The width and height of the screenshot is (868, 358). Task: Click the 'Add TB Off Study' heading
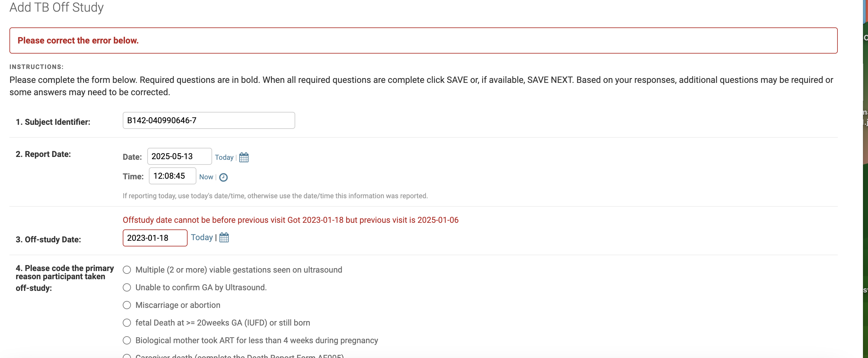(56, 7)
